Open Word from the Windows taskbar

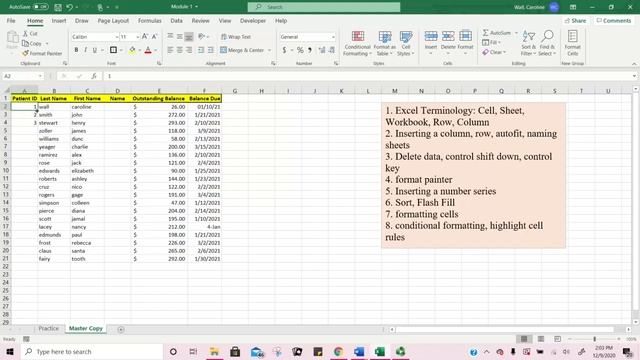(x=359, y=351)
